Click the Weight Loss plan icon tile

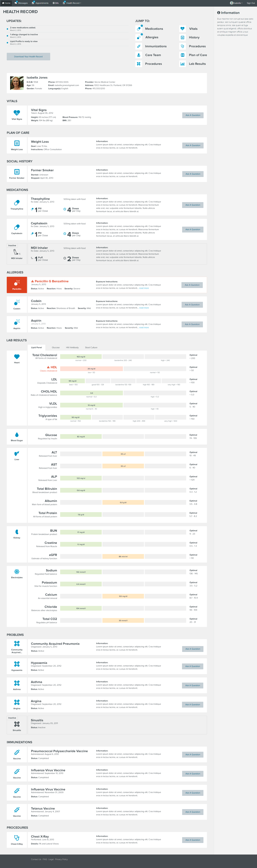click(x=17, y=145)
